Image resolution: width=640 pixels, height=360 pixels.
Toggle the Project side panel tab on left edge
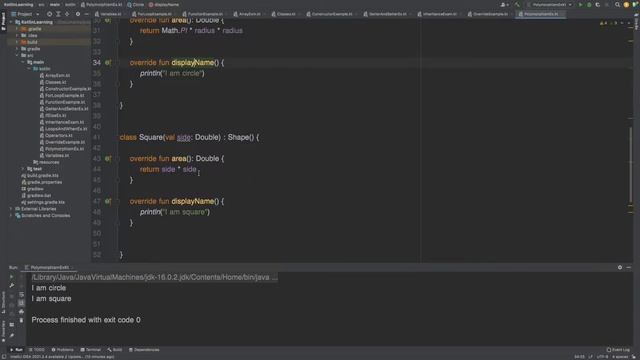pyautogui.click(x=3, y=21)
